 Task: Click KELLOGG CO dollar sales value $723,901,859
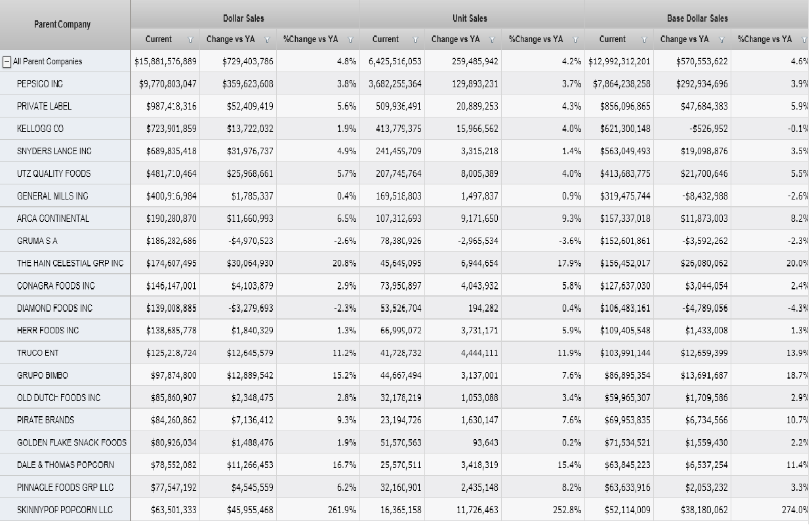tap(171, 129)
